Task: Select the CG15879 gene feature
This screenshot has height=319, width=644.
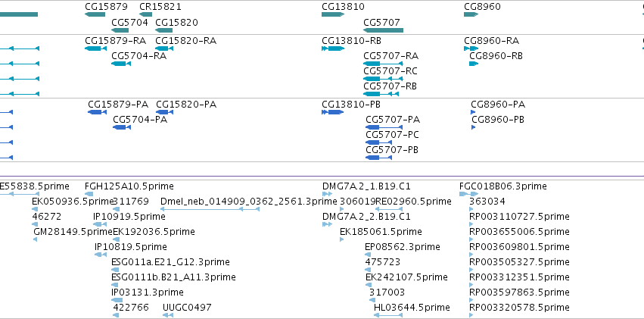Action: pyautogui.click(x=95, y=14)
